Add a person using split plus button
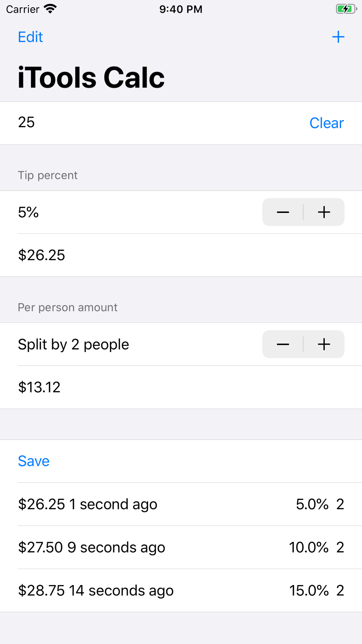 pyautogui.click(x=324, y=344)
